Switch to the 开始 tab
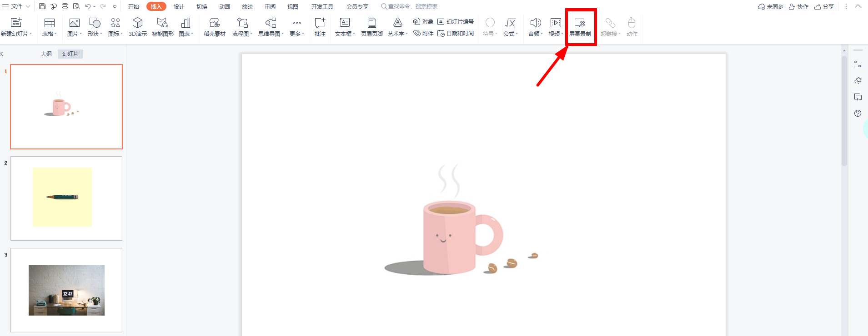Image resolution: width=868 pixels, height=336 pixels. click(134, 6)
